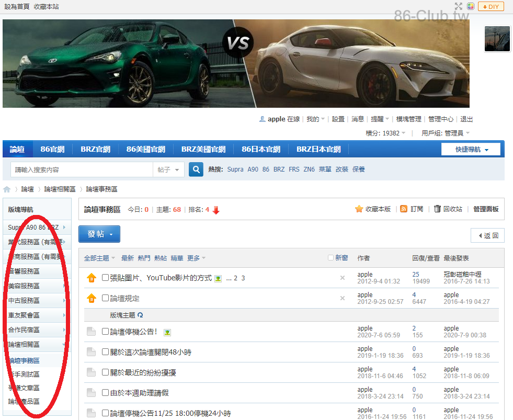Open the 全部主題 filter dropdown

(x=99, y=258)
